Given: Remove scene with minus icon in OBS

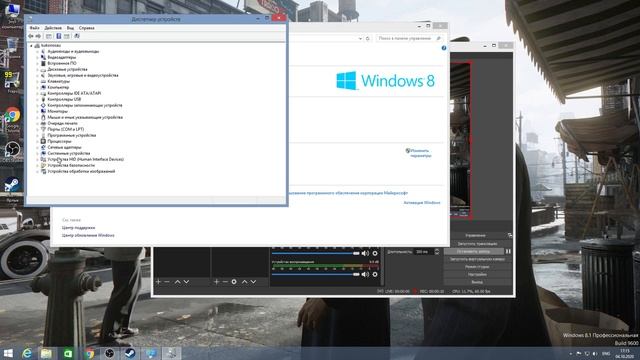Looking at the screenshot, I should (167, 282).
